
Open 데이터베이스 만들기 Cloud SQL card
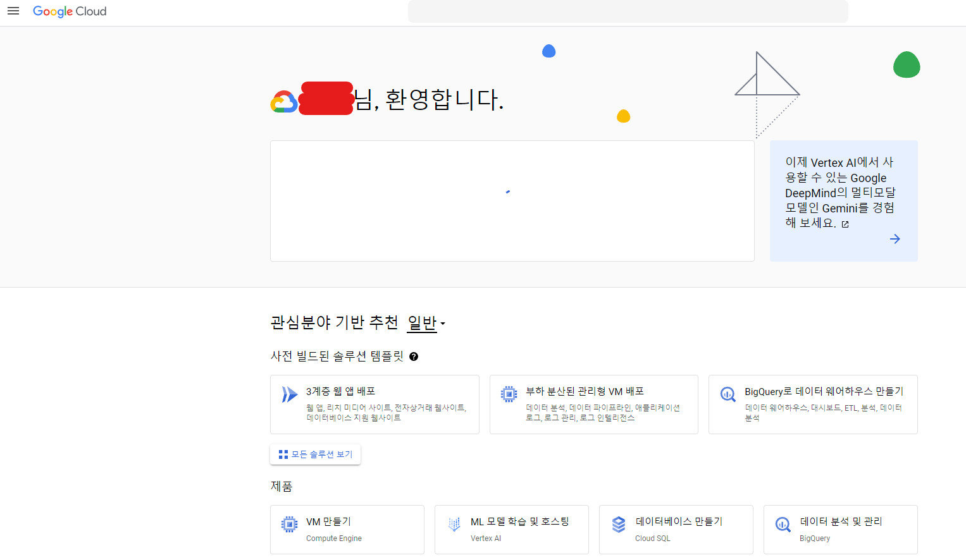676,530
